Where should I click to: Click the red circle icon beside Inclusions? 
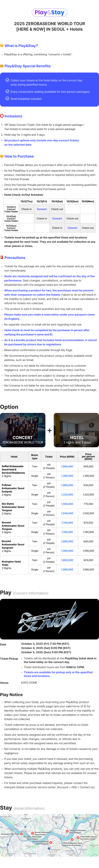(x=2, y=116)
